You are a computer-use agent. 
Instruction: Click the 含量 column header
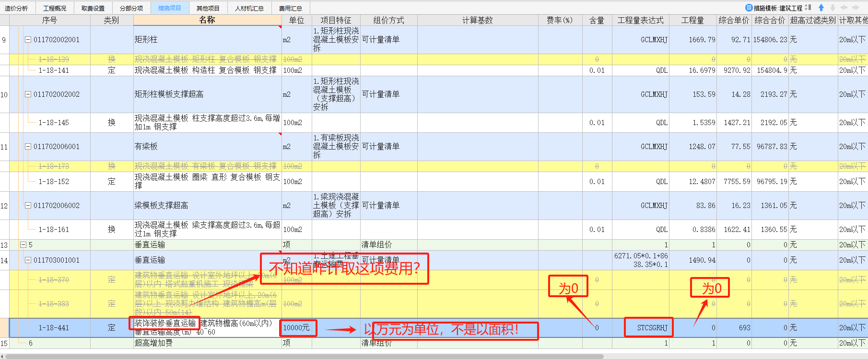tap(597, 20)
